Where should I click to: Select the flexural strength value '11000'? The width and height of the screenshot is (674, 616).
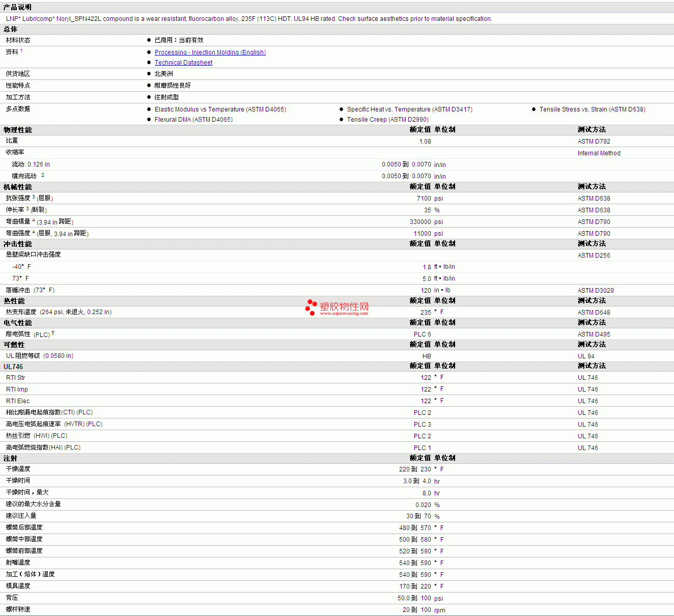pos(423,234)
